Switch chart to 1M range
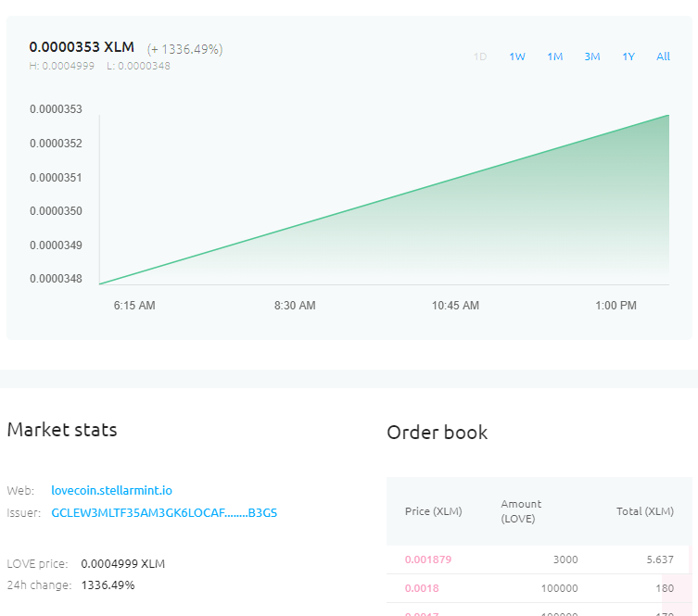Image resolution: width=698 pixels, height=616 pixels. tap(554, 57)
